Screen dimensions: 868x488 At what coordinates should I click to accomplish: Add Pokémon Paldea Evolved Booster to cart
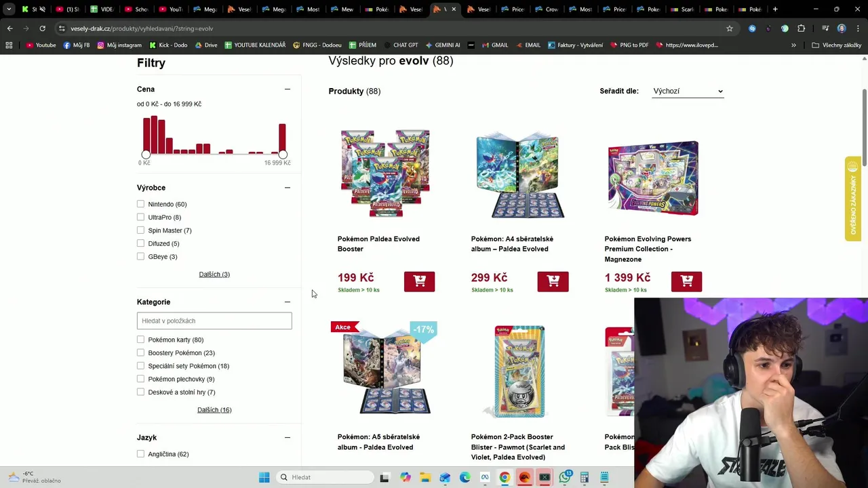coord(419,281)
